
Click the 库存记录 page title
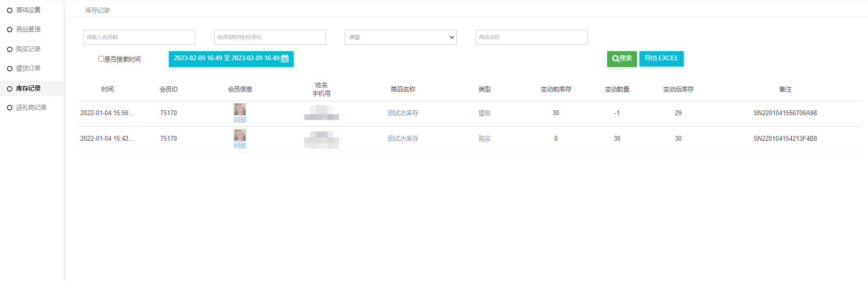pyautogui.click(x=97, y=11)
